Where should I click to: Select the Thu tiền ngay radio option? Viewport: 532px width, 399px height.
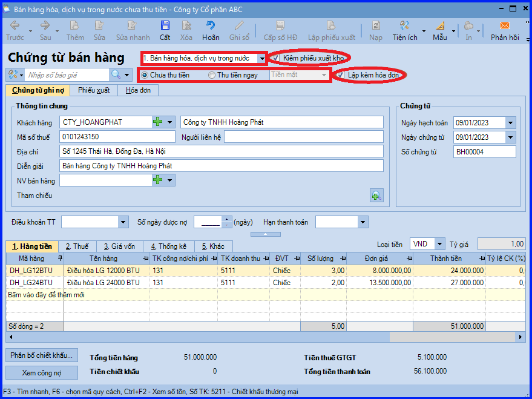(212, 75)
